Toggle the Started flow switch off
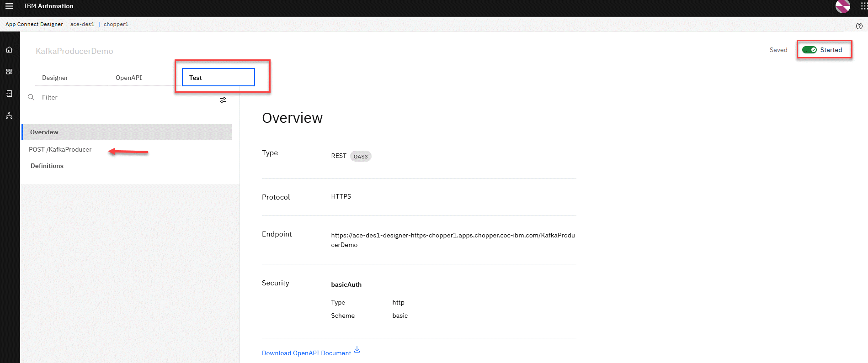Screen dimensions: 868x363 click(x=809, y=50)
